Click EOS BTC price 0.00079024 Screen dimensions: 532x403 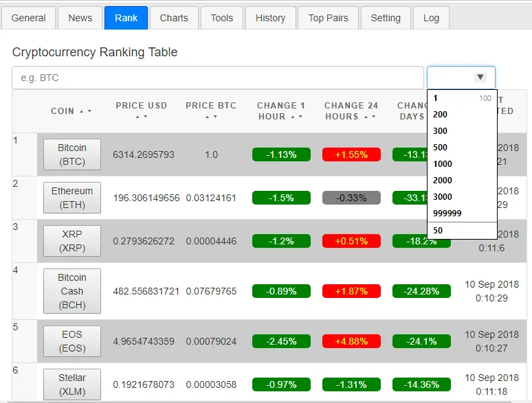pos(211,341)
